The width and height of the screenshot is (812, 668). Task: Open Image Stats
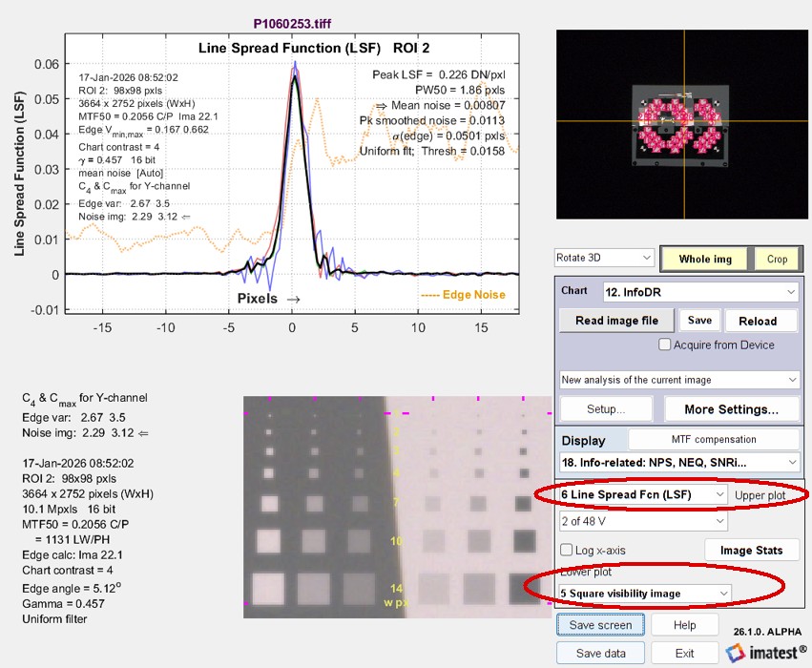[752, 551]
